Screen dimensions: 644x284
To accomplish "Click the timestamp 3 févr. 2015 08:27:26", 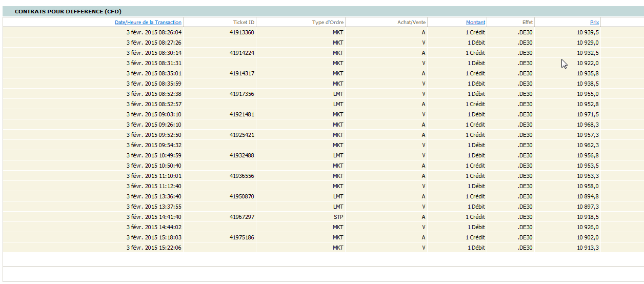I will click(154, 43).
